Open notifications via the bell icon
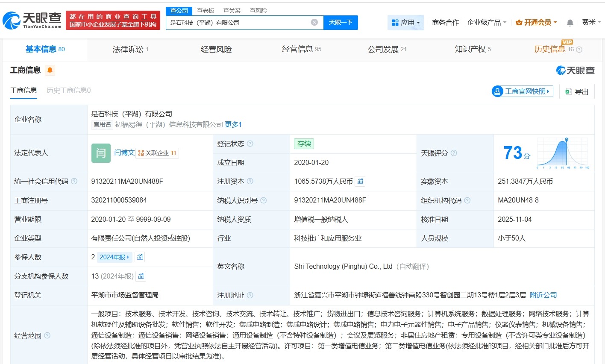 point(570,22)
